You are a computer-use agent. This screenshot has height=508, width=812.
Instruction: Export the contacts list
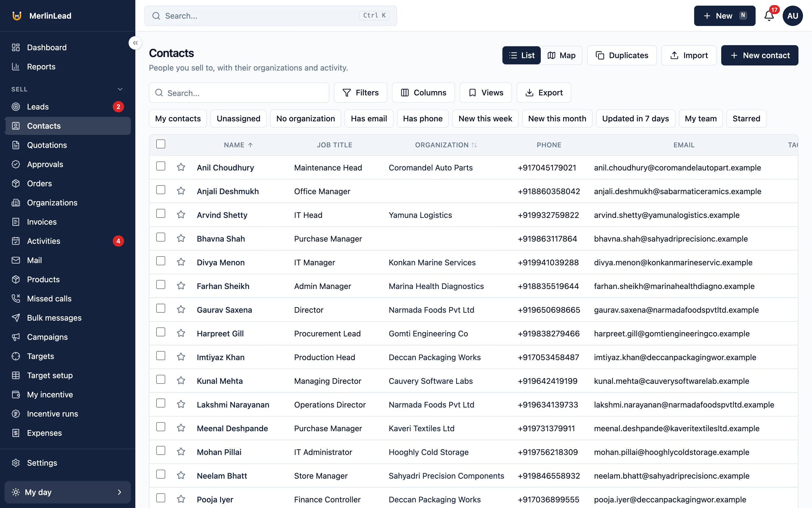coord(544,93)
